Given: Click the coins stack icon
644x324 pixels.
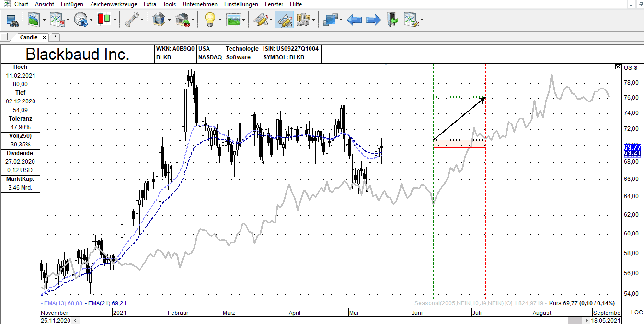Looking at the screenshot, I should point(303,20).
